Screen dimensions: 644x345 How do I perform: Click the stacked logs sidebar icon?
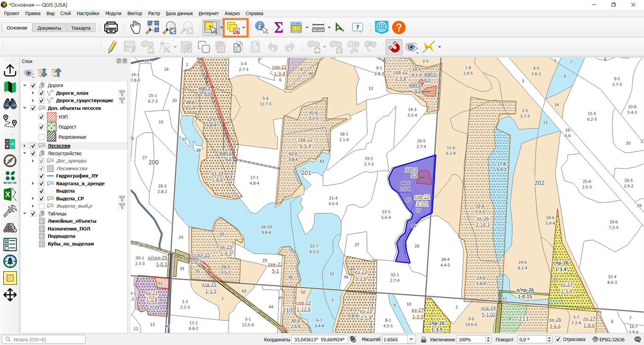click(10, 228)
